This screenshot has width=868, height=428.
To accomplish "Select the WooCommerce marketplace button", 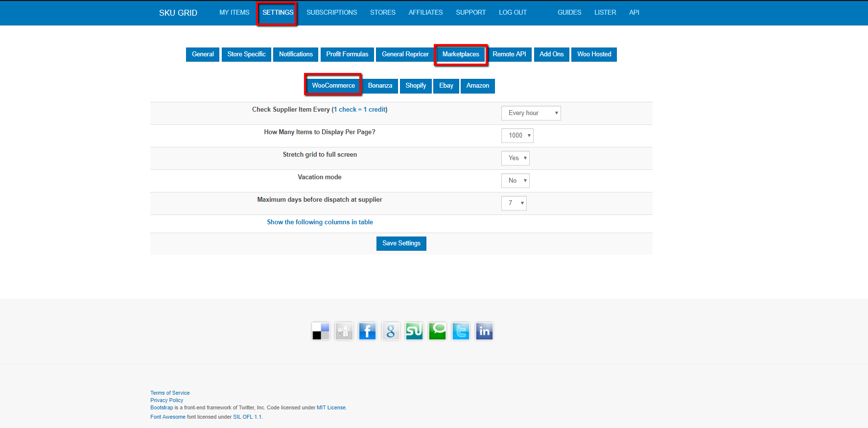I will tap(333, 86).
